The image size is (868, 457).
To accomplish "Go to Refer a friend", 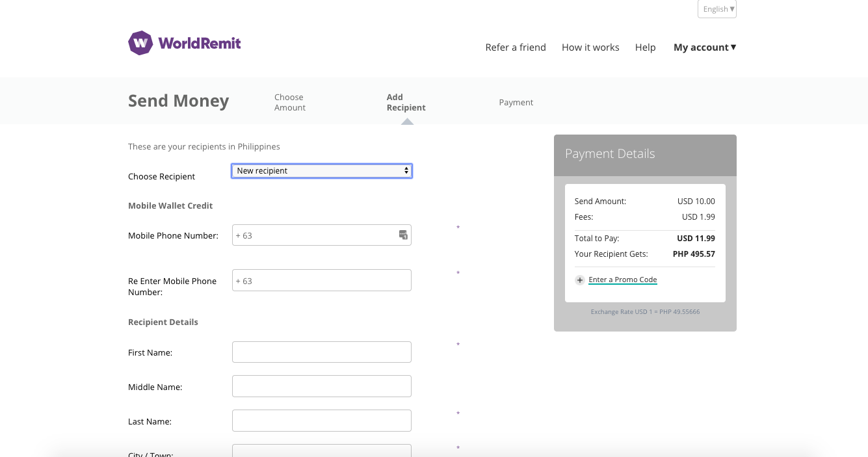I will point(516,47).
